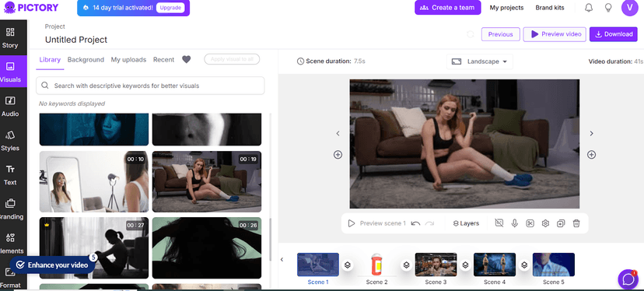Click the library panel scrollbar
The height and width of the screenshot is (291, 644).
tap(270, 239)
